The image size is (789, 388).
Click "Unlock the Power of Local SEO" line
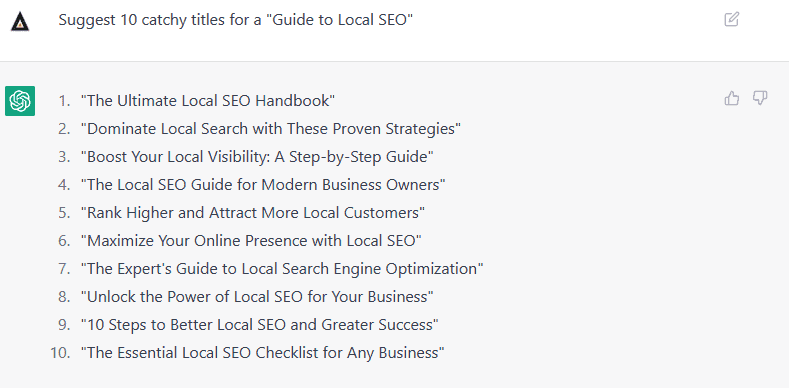pyautogui.click(x=257, y=297)
